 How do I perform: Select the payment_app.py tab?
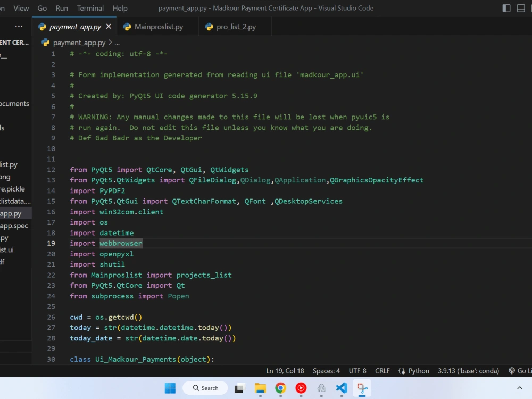[x=76, y=27]
